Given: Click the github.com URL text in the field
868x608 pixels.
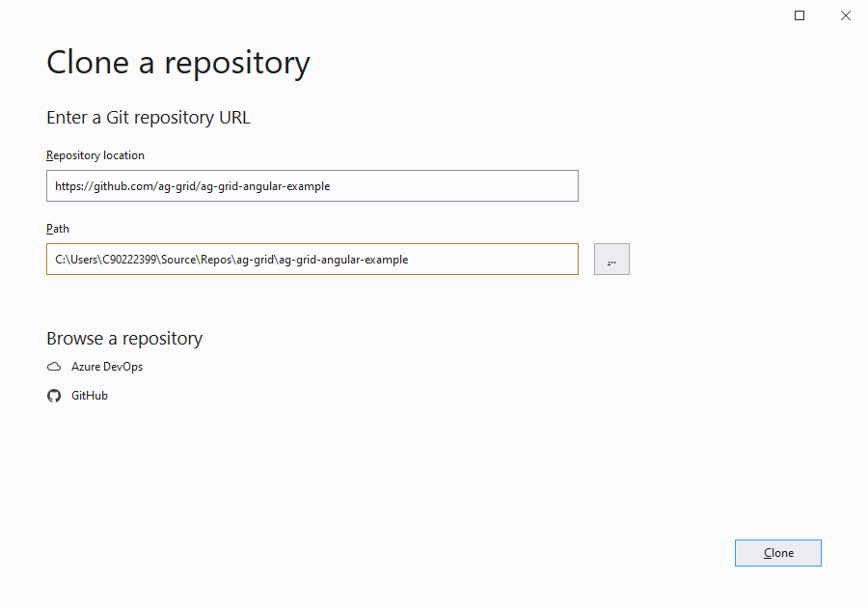Looking at the screenshot, I should coord(193,186).
